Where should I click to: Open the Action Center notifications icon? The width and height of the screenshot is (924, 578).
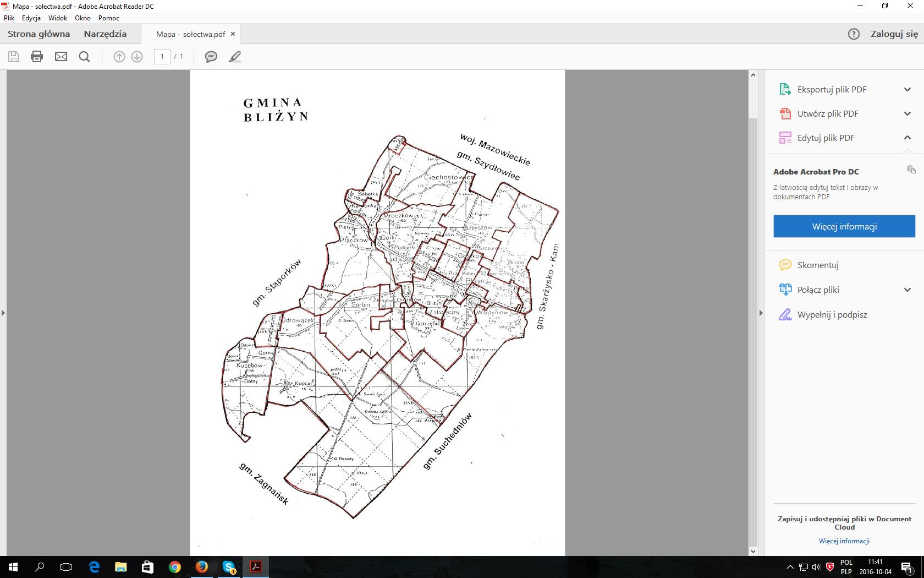coord(907,567)
